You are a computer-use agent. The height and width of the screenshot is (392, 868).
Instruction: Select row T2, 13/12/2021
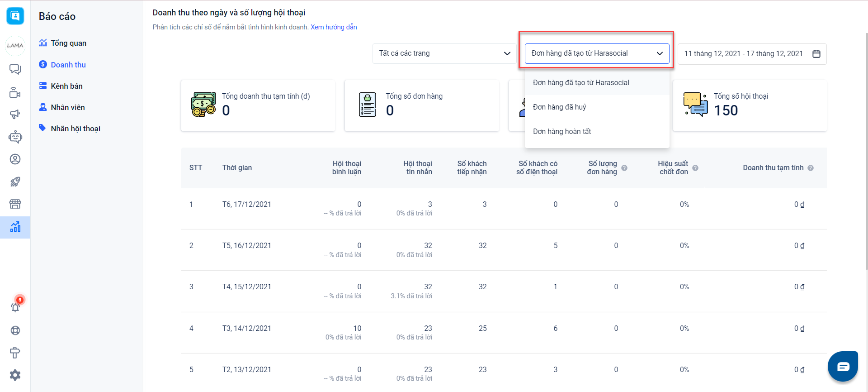click(504, 373)
